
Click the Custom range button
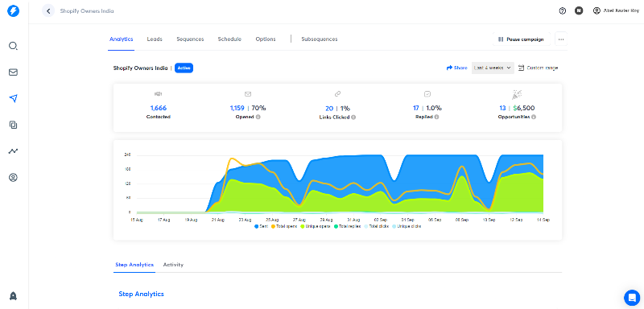538,68
